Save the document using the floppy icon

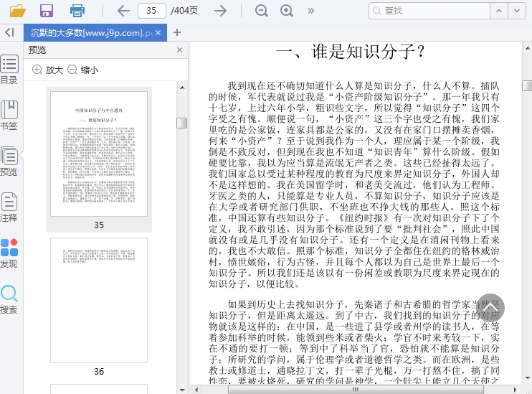[x=47, y=11]
